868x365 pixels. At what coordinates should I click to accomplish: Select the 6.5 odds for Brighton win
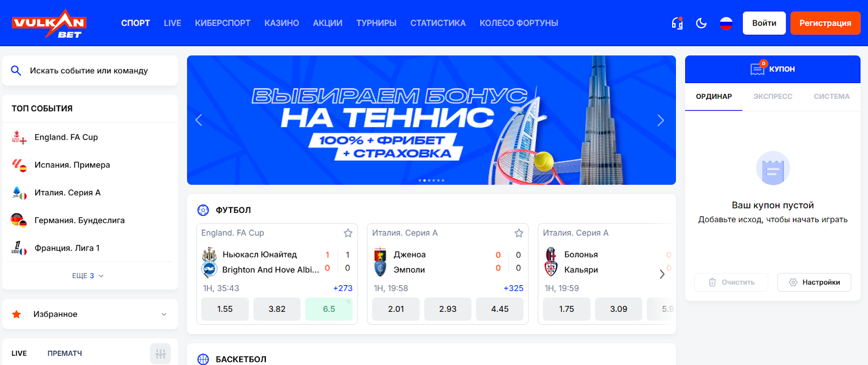(x=329, y=309)
